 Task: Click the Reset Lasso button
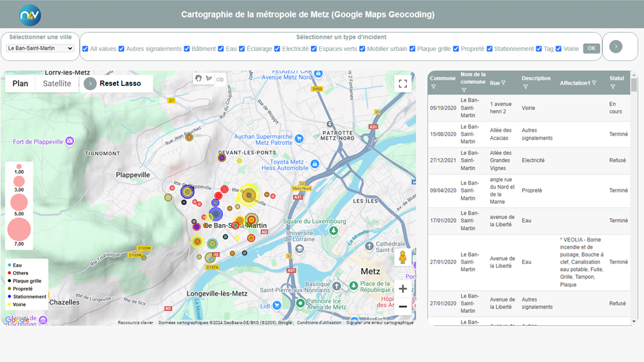(x=120, y=84)
